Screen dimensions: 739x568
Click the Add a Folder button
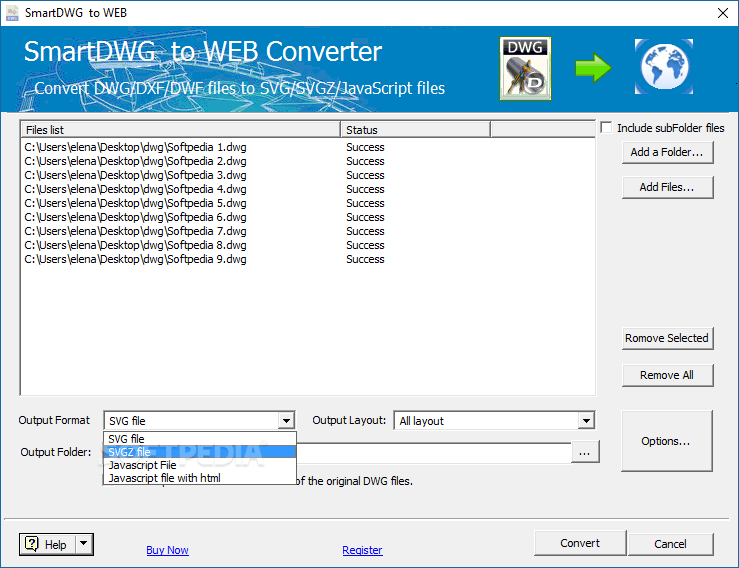tap(667, 152)
